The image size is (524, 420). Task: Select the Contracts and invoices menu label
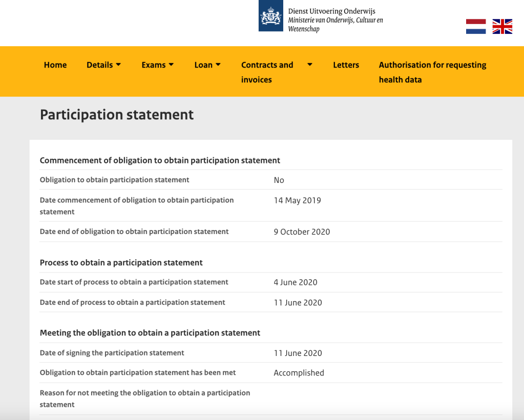click(x=267, y=72)
